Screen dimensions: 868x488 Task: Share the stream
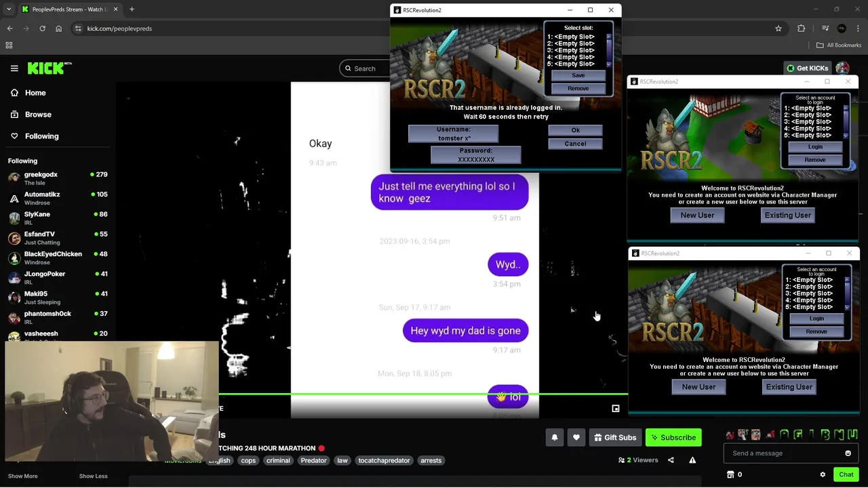point(671,460)
